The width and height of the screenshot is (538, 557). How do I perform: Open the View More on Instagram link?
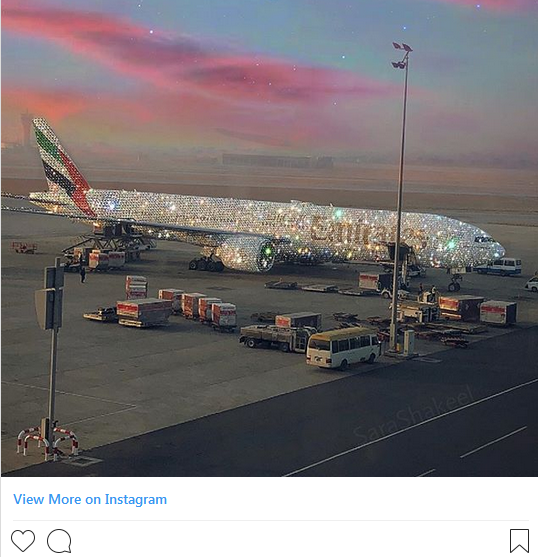pyautogui.click(x=90, y=499)
